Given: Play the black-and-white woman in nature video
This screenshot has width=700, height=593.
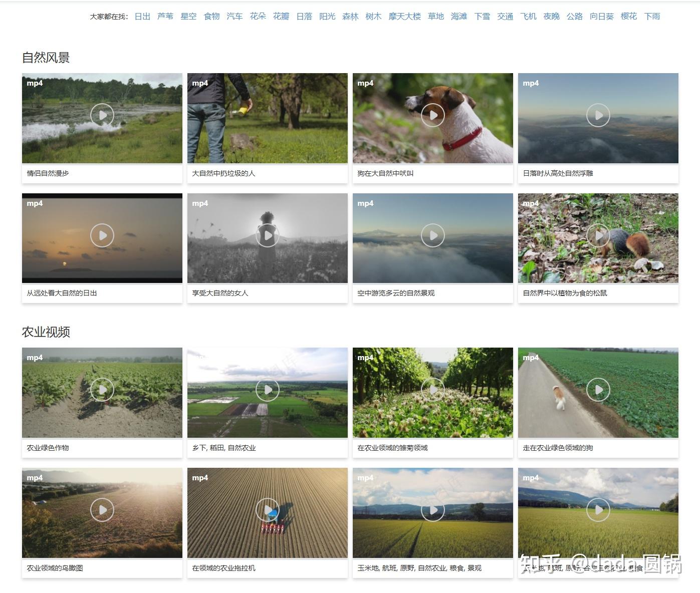Looking at the screenshot, I should click(x=268, y=235).
